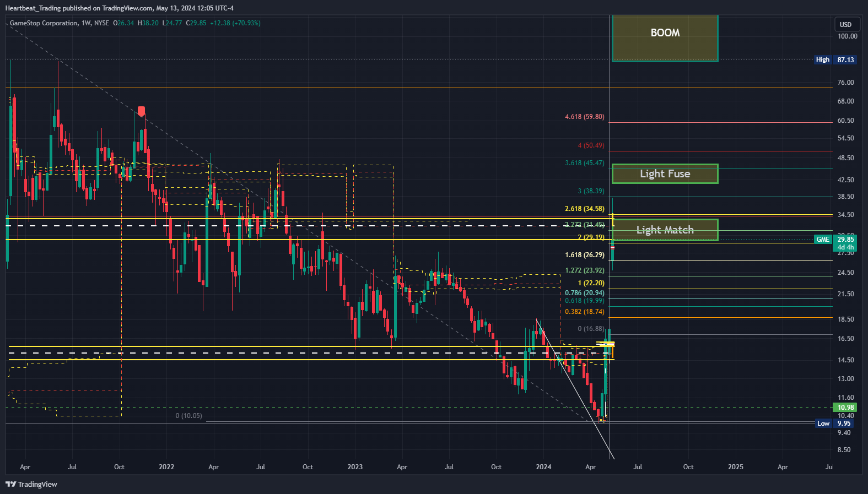Select the BOOM target box
Viewport: 868px width, 494px height.
tap(665, 37)
